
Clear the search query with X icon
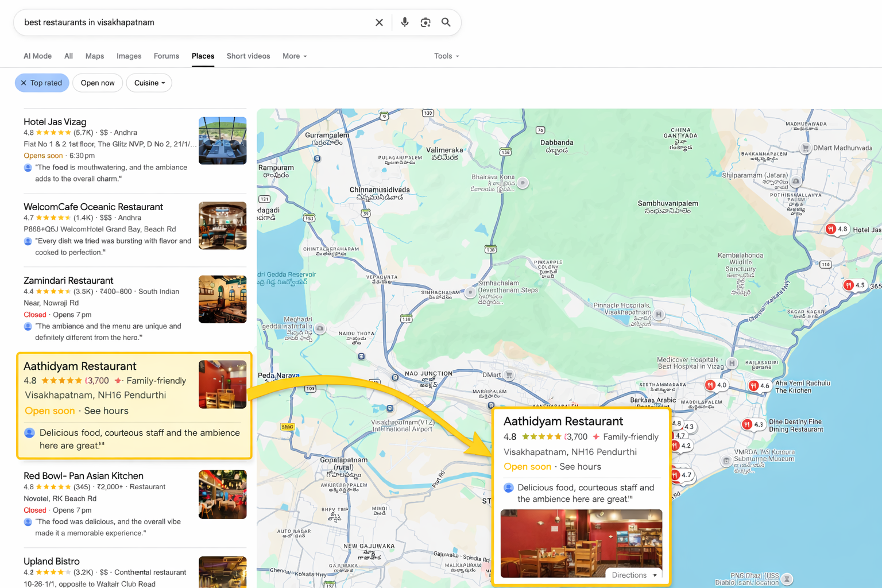[x=379, y=22]
